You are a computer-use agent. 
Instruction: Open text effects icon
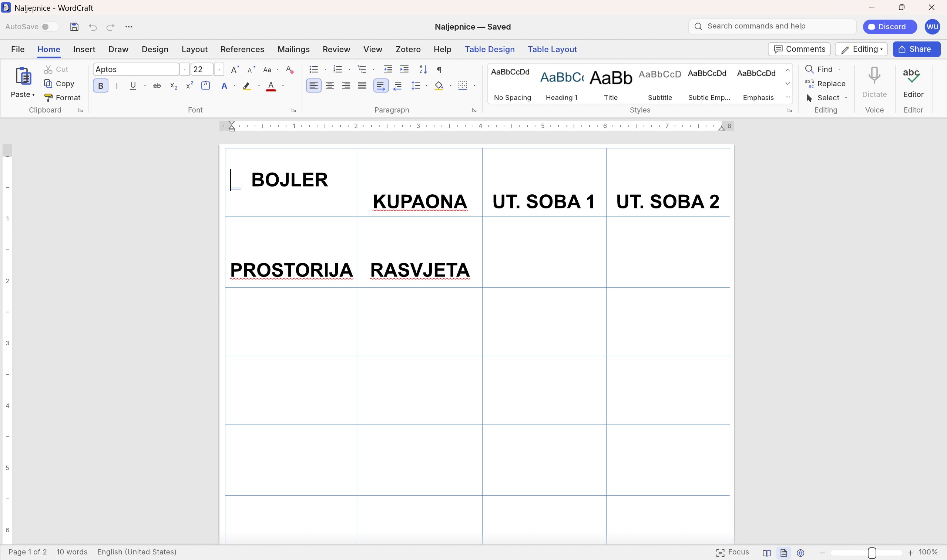224,86
